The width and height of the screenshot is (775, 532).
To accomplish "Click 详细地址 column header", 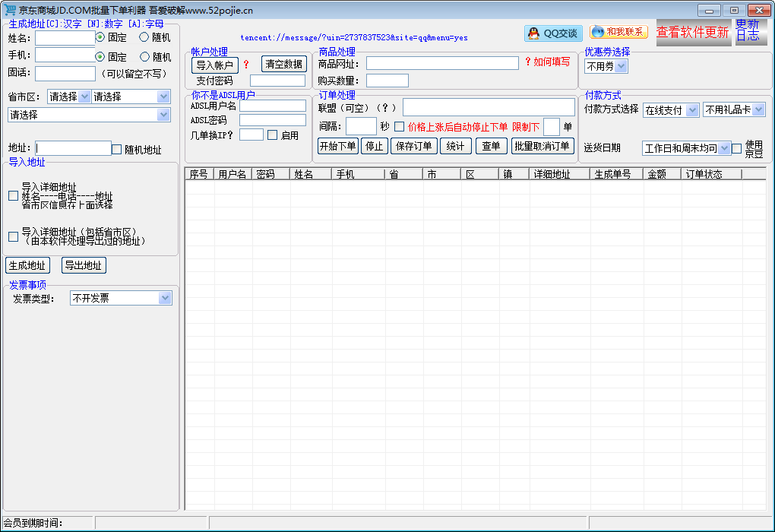I will (x=560, y=174).
